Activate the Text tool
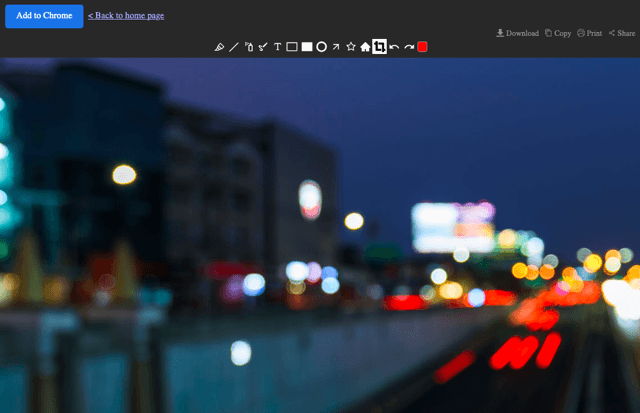 point(278,47)
